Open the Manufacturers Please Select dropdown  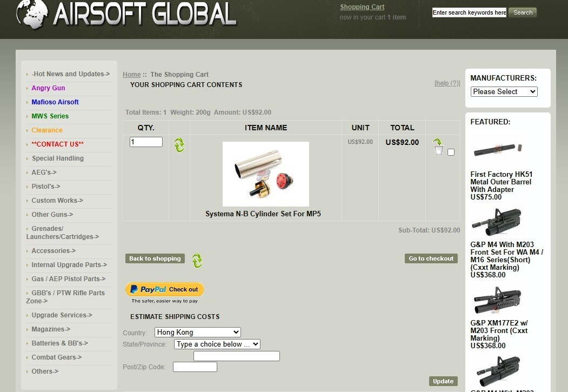tap(504, 92)
